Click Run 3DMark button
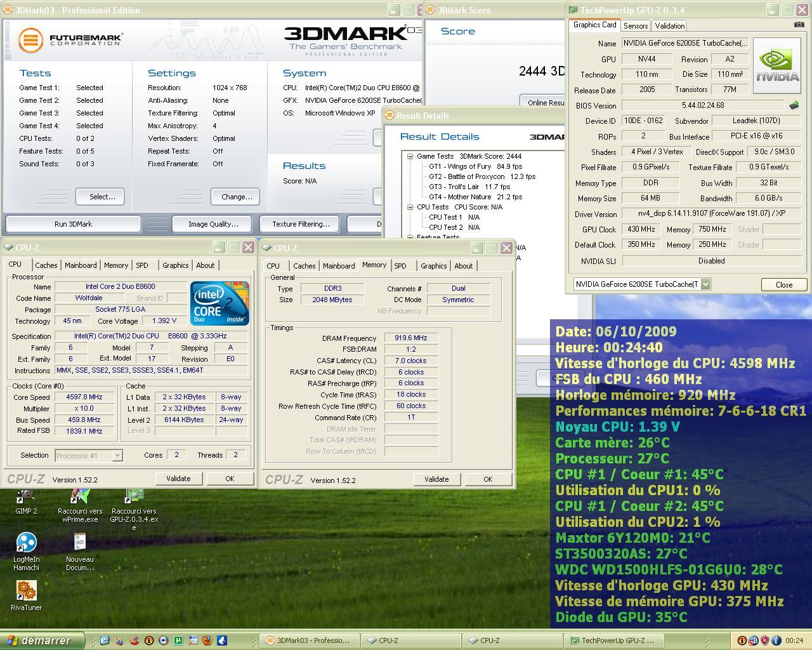The height and width of the screenshot is (650, 812). [x=74, y=224]
